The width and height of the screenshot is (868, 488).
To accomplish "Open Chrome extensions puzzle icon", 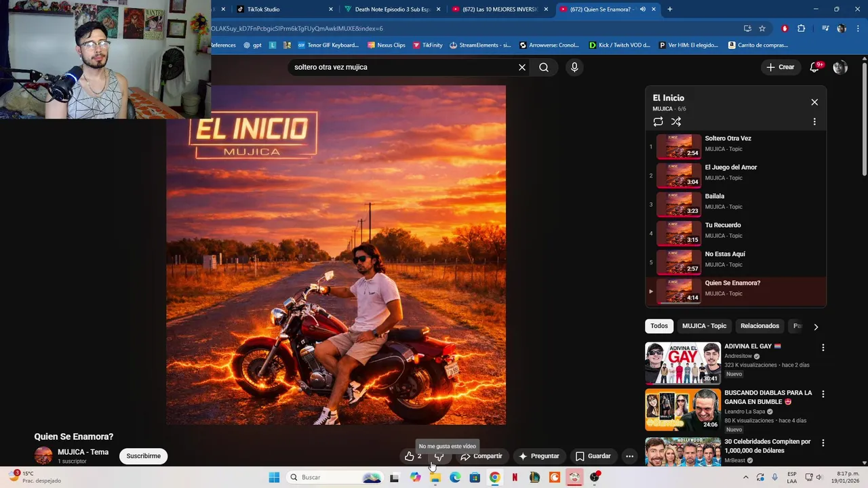I will [x=802, y=28].
